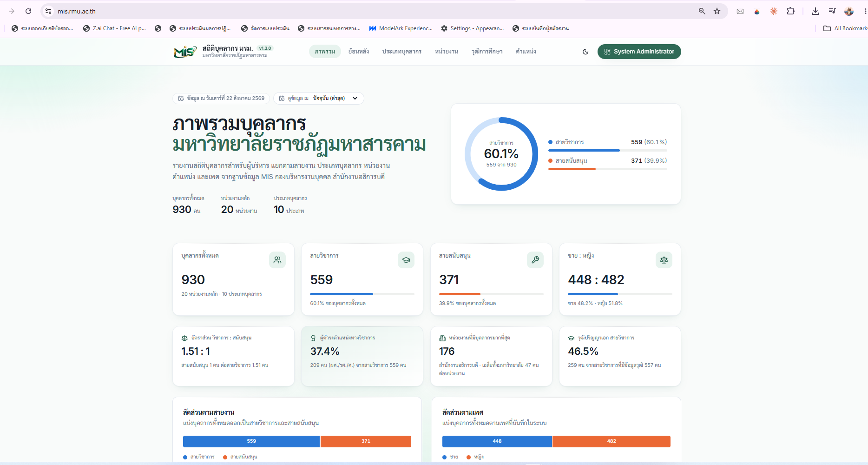Image resolution: width=868 pixels, height=465 pixels.
Task: Click the balance scale icon on gender card
Action: 664,260
